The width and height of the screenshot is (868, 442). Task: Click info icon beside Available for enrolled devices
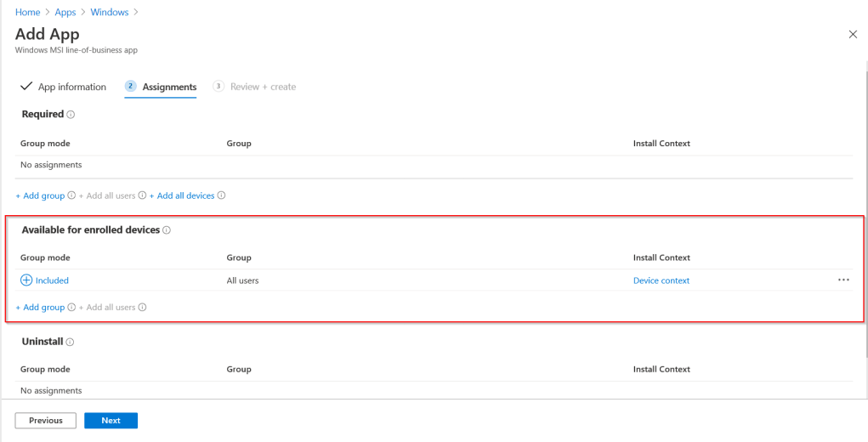click(x=167, y=230)
